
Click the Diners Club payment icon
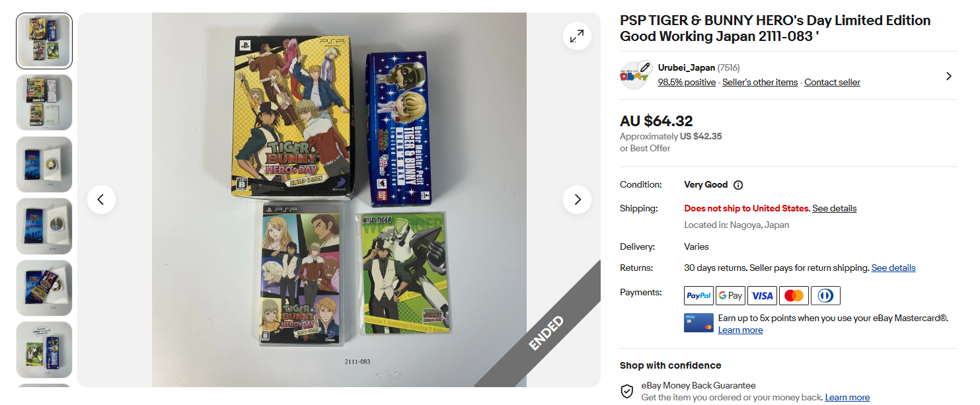[825, 295]
